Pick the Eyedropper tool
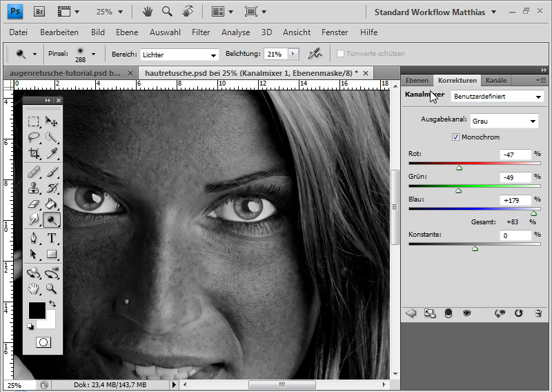Viewport: 552px width, 392px height. tap(52, 154)
